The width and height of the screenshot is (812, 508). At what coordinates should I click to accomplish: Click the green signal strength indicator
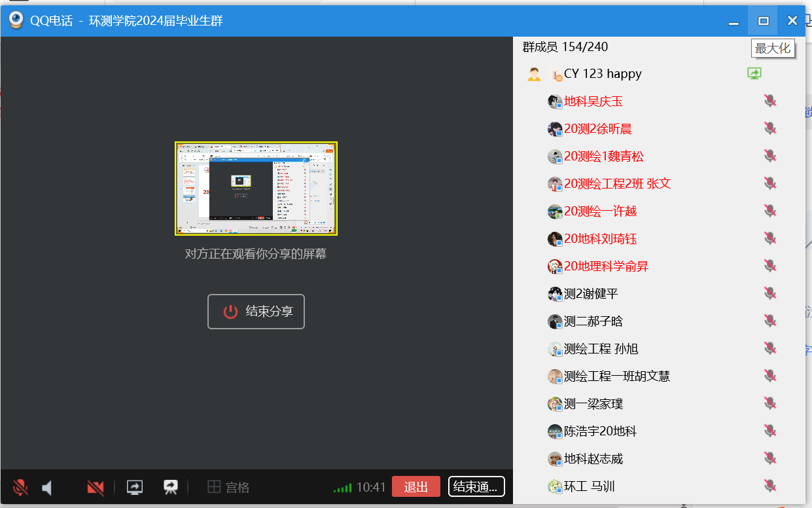[342, 488]
